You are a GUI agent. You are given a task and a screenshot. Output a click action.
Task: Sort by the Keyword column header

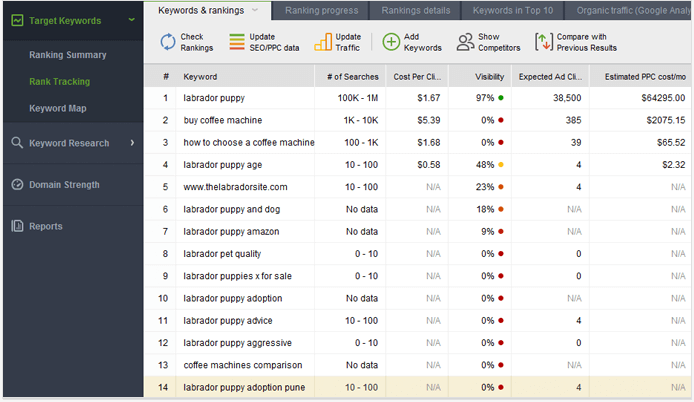coord(245,77)
